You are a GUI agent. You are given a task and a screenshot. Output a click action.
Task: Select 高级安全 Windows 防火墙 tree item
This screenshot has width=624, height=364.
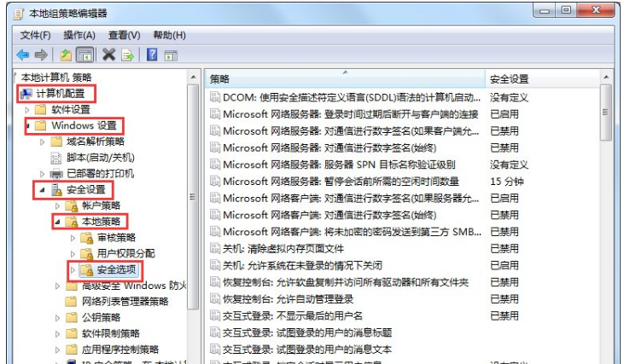point(134,286)
